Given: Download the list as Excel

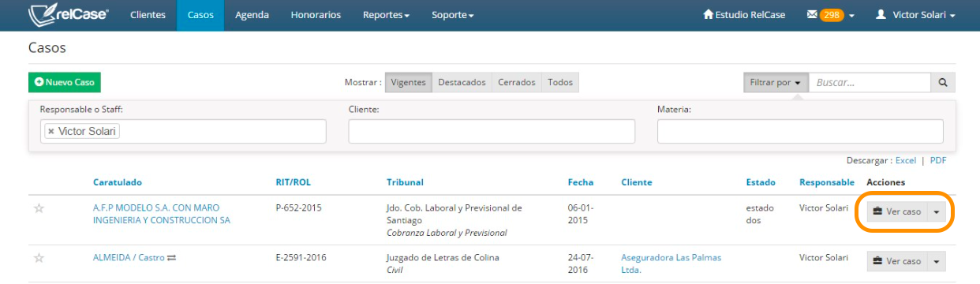Looking at the screenshot, I should coord(906,160).
